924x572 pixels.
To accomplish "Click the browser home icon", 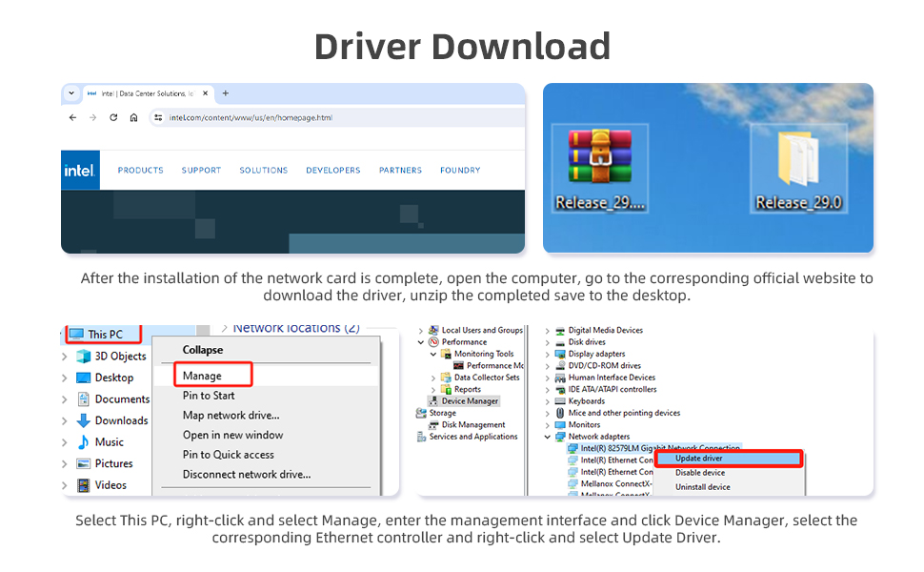I will click(133, 117).
